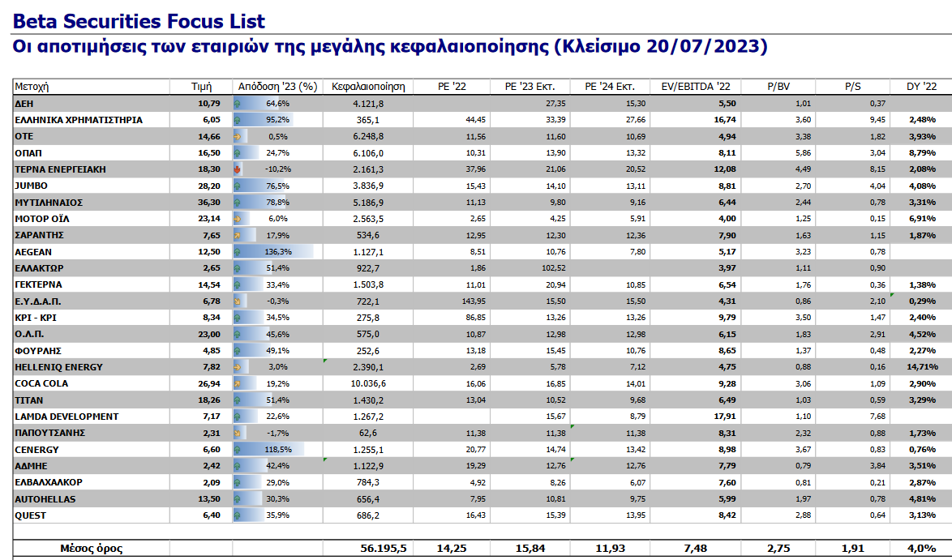Click the diagonal-up arrow icon for COCA COLA
This screenshot has width=952, height=560.
tap(238, 383)
